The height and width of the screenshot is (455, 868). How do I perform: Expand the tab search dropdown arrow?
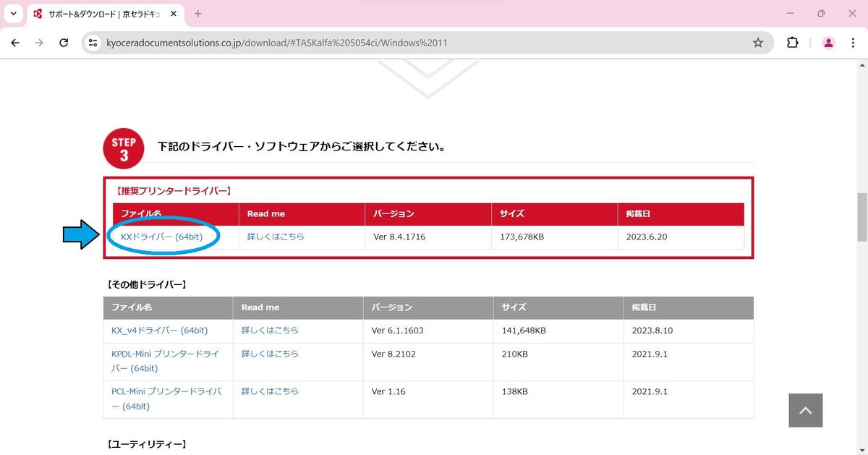(13, 14)
